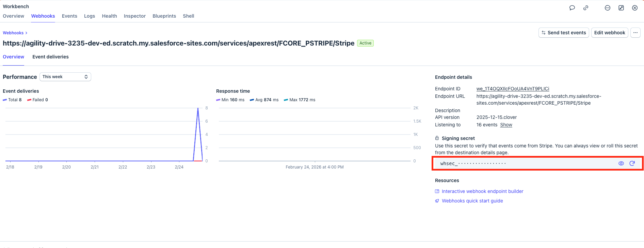Open Workbench more options circle icon
644x248 pixels.
[x=608, y=8]
